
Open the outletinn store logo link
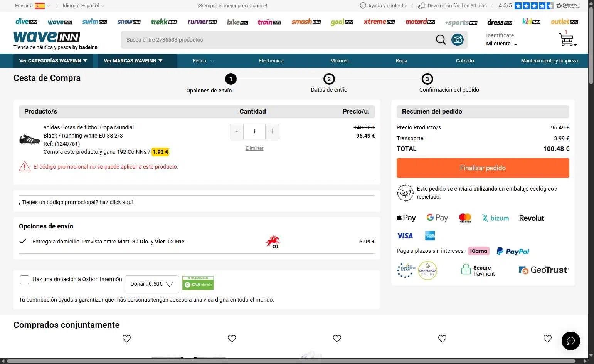point(564,22)
